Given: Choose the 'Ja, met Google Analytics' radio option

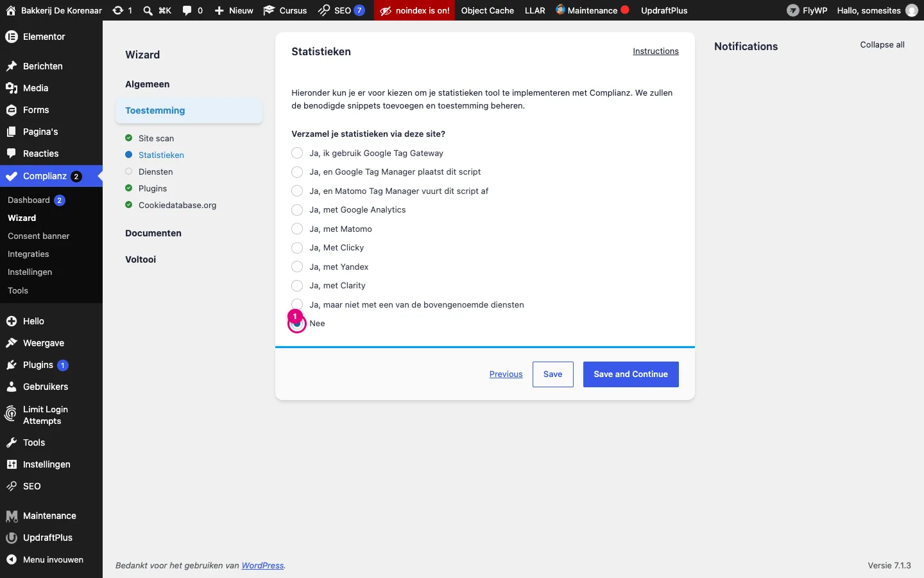Looking at the screenshot, I should point(297,210).
